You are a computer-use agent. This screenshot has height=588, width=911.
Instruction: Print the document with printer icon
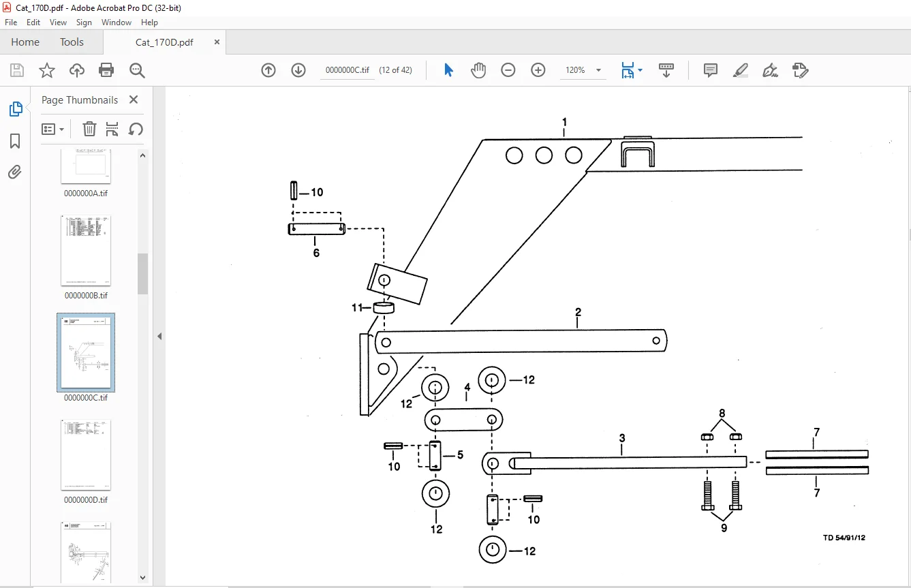click(x=106, y=70)
